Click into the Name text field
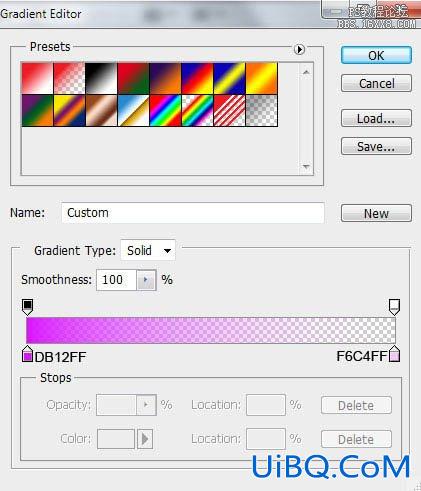This screenshot has height=491, width=421. point(193,213)
